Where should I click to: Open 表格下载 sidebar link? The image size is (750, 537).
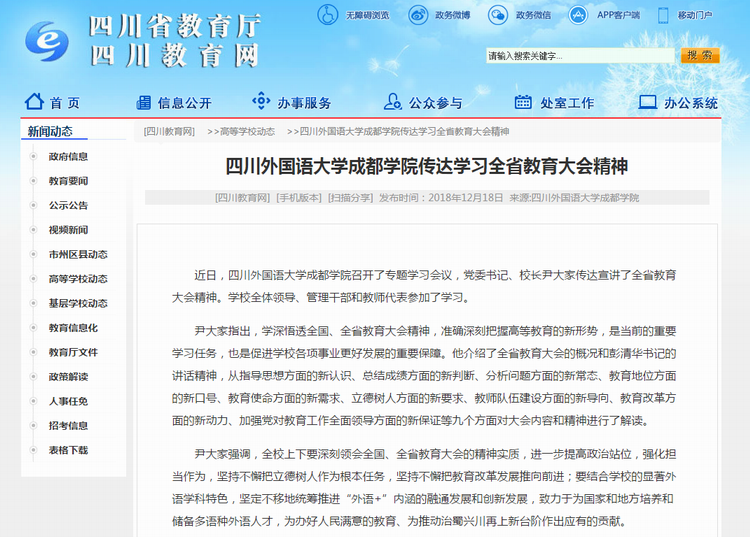68,450
